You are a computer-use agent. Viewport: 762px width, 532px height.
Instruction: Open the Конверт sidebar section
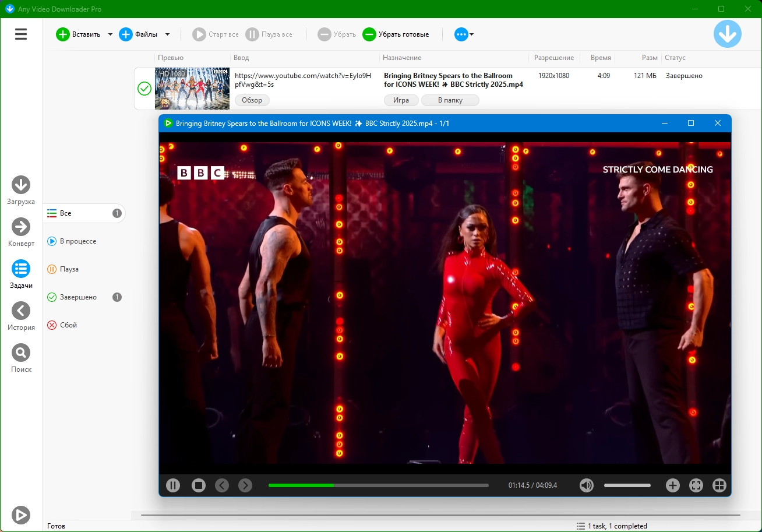pos(21,227)
